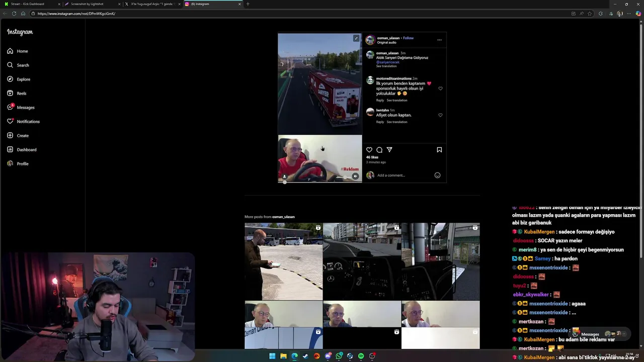Screen dimensions: 644x362
Task: Click the 46 likes count
Action: click(x=372, y=157)
